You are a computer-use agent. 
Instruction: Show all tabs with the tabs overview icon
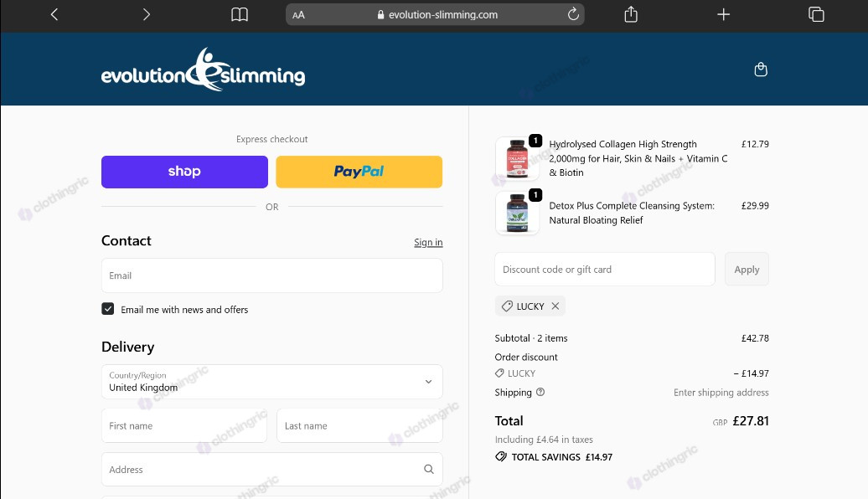point(816,14)
